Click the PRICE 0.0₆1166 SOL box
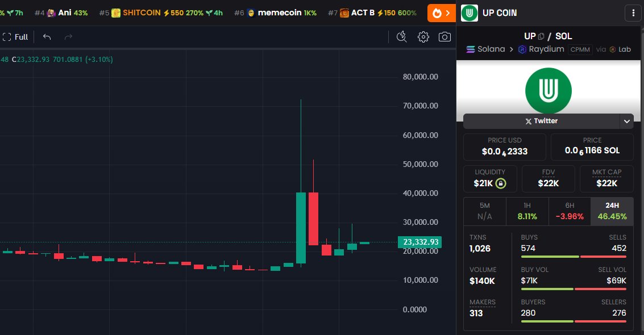The width and height of the screenshot is (644, 335). pyautogui.click(x=592, y=147)
